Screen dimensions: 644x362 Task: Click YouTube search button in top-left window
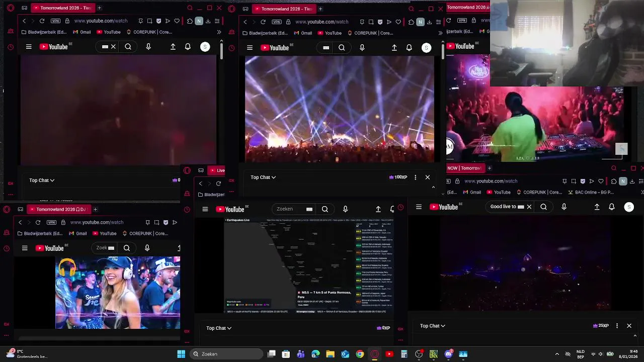[128, 47]
